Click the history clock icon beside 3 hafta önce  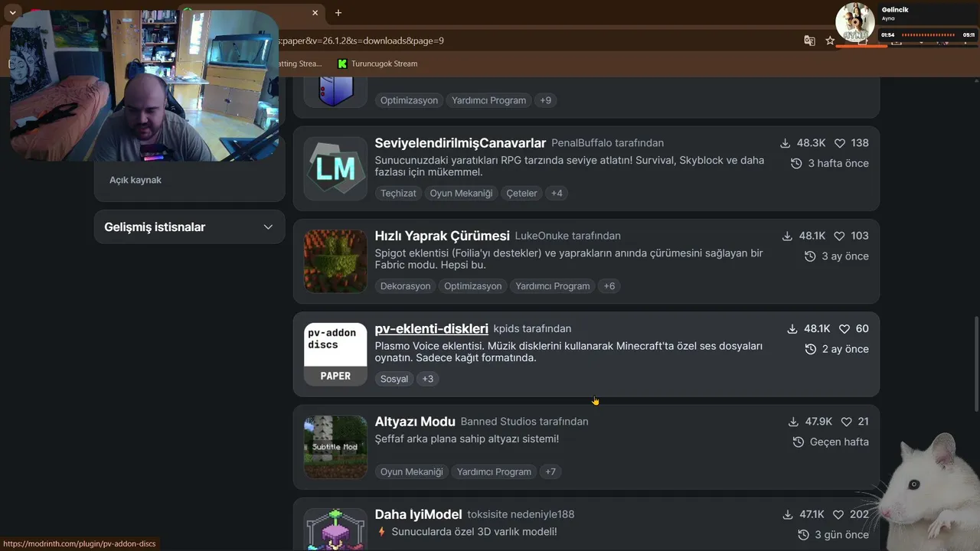pyautogui.click(x=796, y=164)
